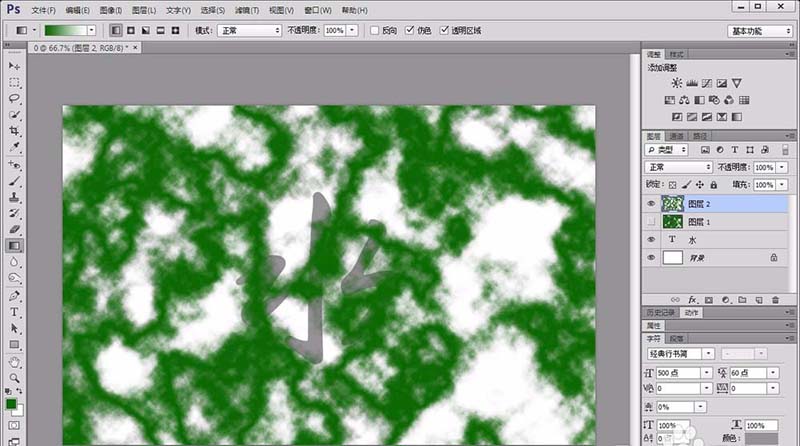
Task: Select the Clone Stamp tool
Action: pyautogui.click(x=14, y=197)
